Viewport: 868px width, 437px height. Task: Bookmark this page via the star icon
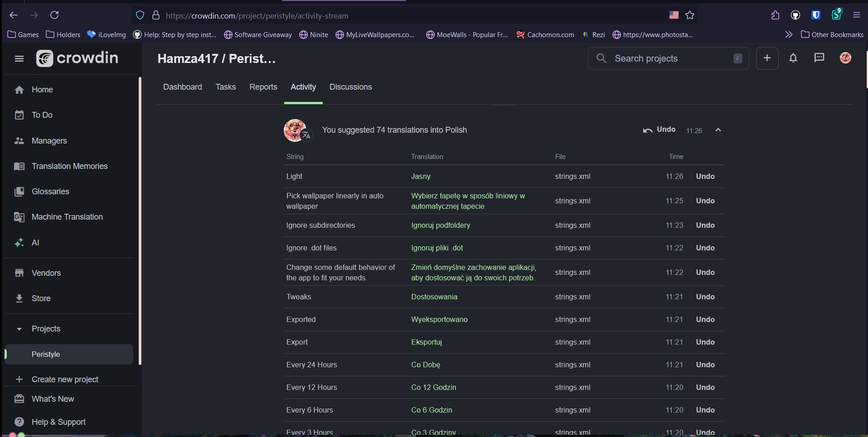click(x=690, y=15)
